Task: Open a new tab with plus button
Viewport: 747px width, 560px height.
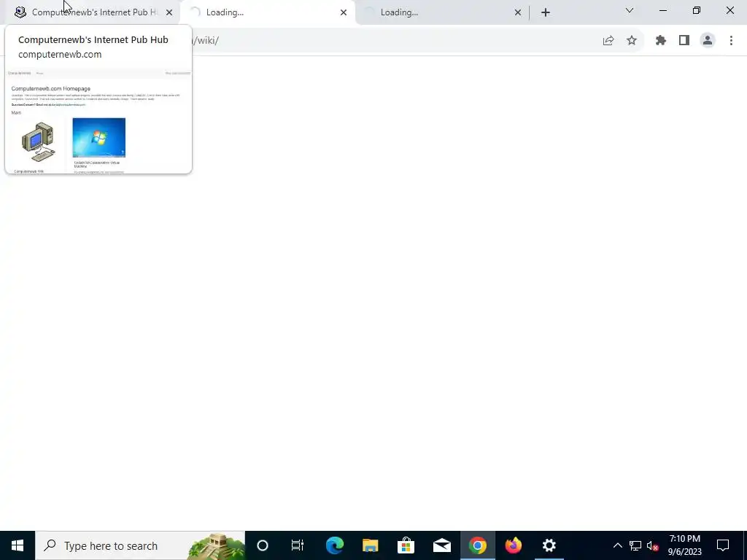Action: click(546, 12)
